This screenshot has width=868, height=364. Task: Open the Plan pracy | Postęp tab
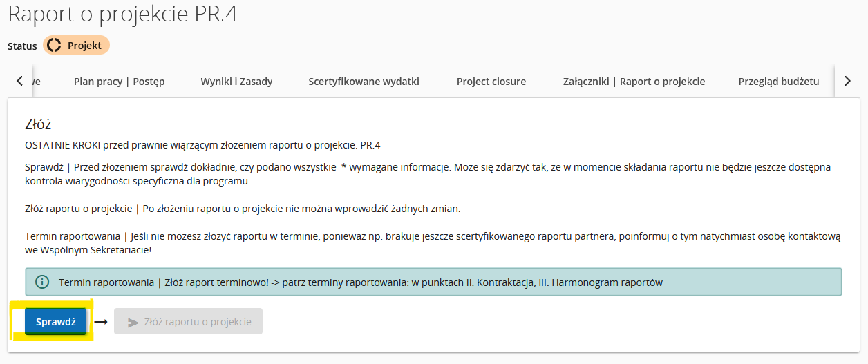point(119,82)
